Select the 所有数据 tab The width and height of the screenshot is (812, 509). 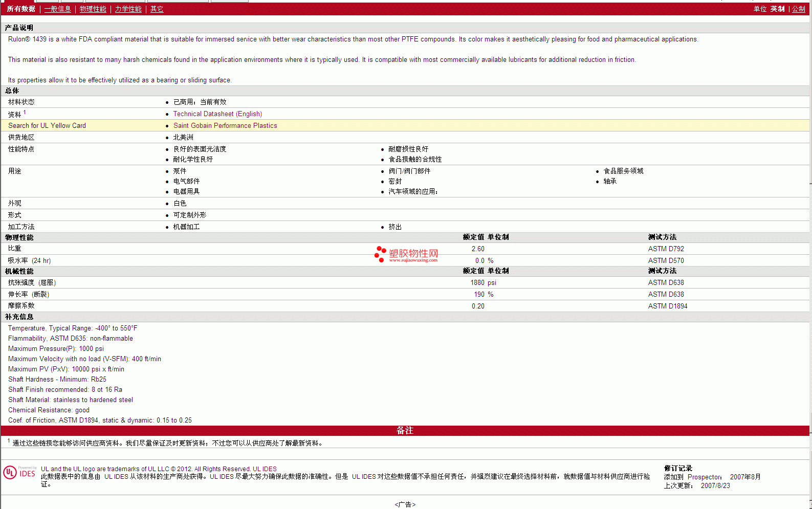point(21,9)
